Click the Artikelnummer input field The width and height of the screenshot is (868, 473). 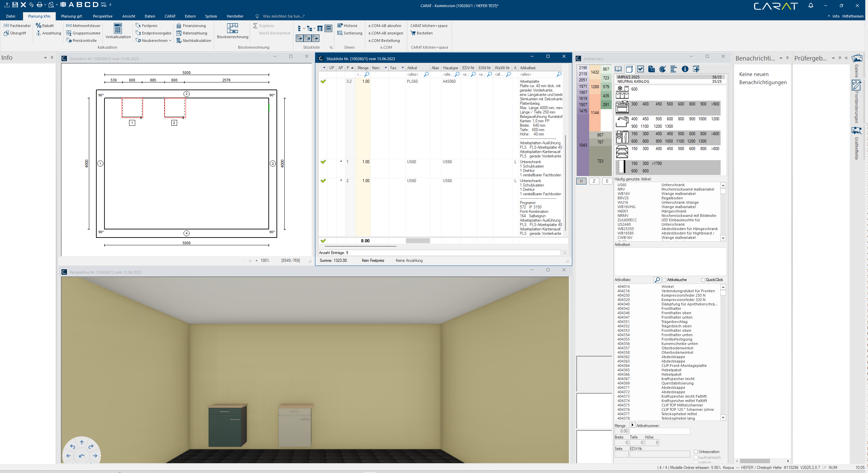[659, 431]
